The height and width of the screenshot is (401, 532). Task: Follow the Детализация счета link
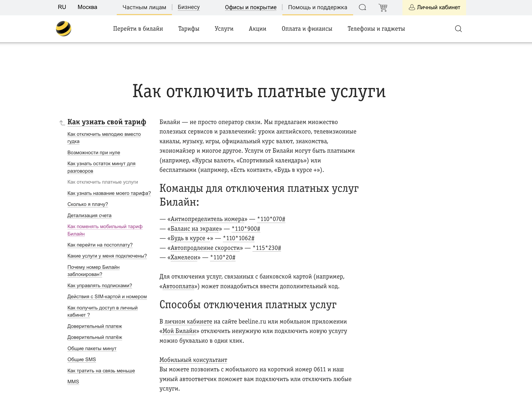[89, 216]
